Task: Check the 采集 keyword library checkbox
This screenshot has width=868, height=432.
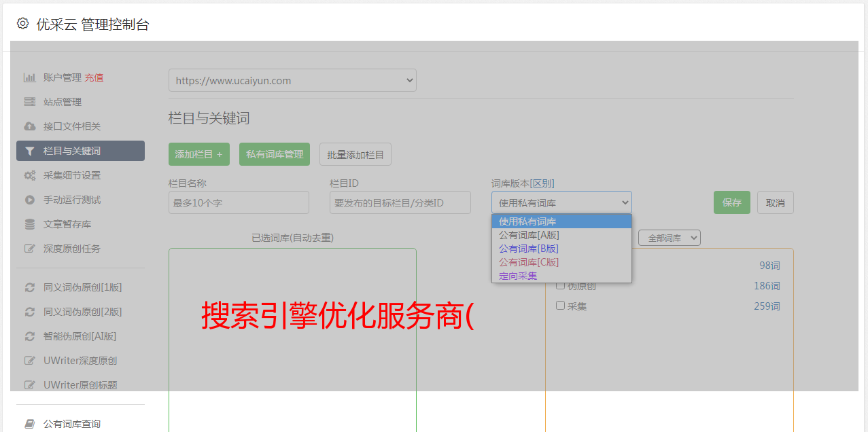Action: click(561, 306)
